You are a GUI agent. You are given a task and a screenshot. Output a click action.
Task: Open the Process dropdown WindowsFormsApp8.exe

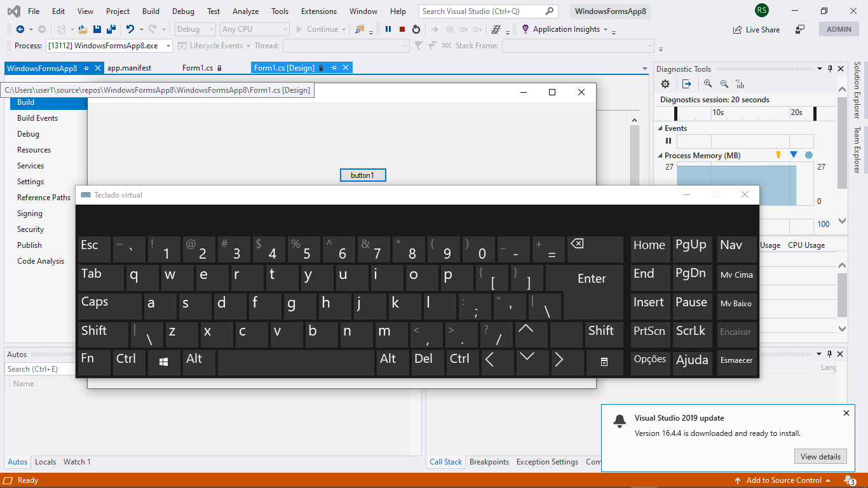[109, 46]
